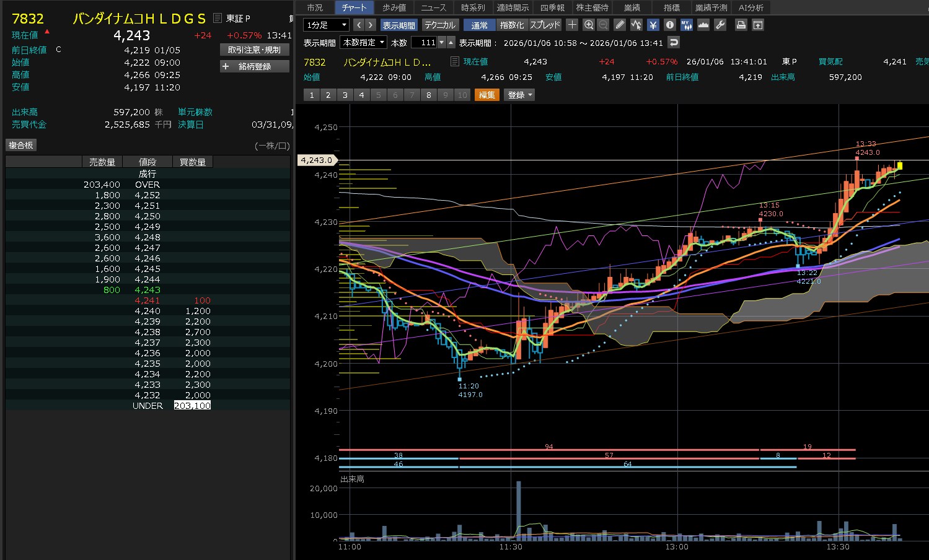The width and height of the screenshot is (929, 560).
Task: Select chart preset number 8
Action: pos(429,95)
